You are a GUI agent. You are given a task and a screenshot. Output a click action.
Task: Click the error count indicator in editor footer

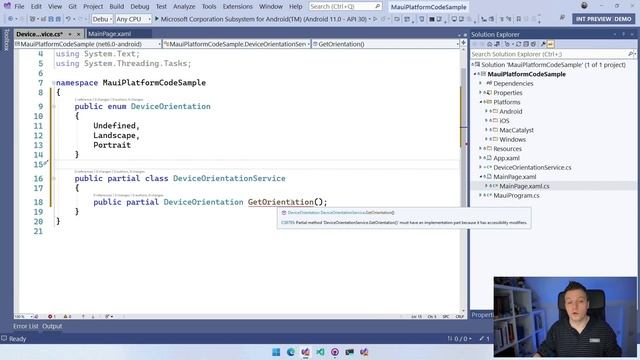51,316
